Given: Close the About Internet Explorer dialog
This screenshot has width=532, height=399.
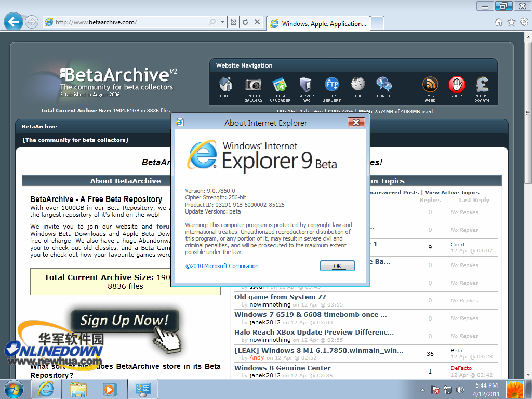Looking at the screenshot, I should click(356, 123).
